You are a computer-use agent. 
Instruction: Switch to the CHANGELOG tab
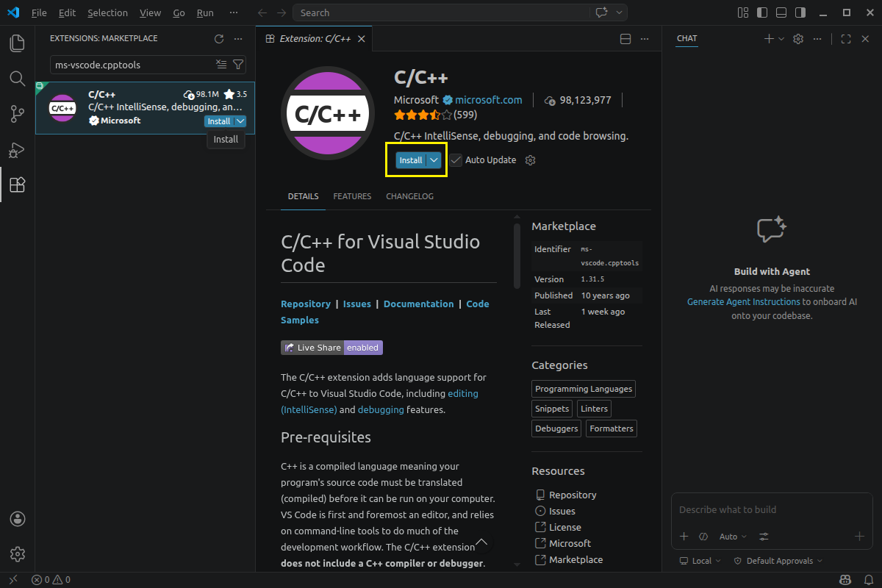point(409,196)
